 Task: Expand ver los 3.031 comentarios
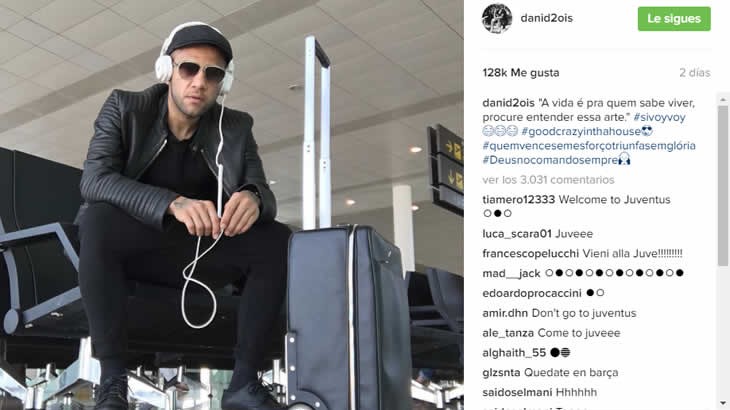(x=548, y=180)
